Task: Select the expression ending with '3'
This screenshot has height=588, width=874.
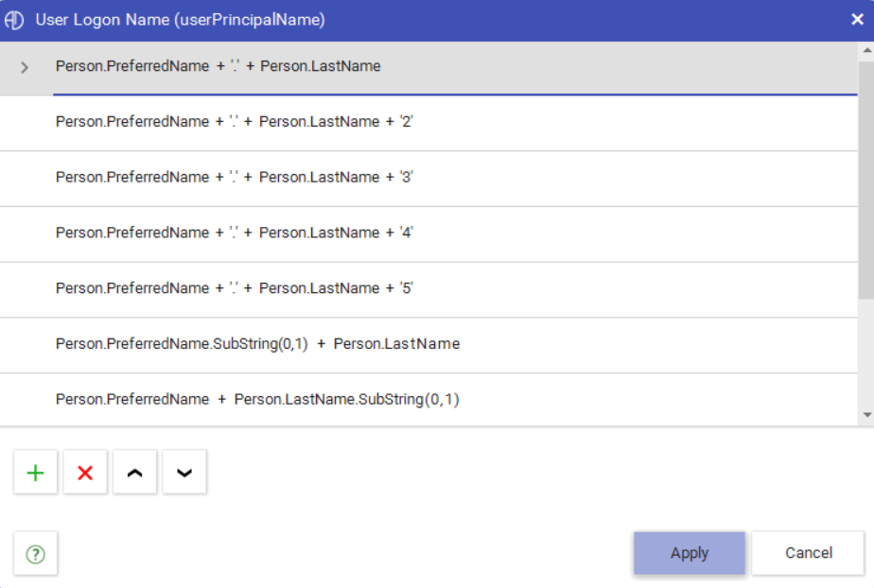Action: 235,178
